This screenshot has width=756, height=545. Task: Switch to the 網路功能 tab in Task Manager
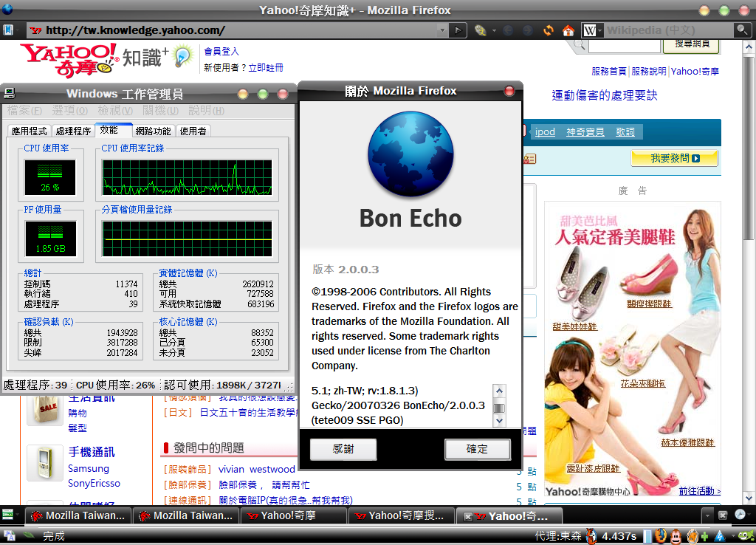point(153,131)
